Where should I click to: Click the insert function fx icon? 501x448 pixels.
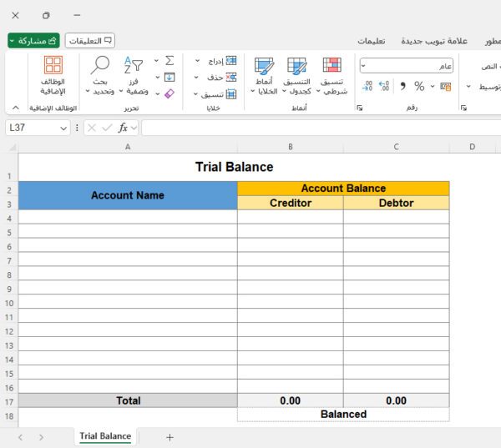click(124, 128)
